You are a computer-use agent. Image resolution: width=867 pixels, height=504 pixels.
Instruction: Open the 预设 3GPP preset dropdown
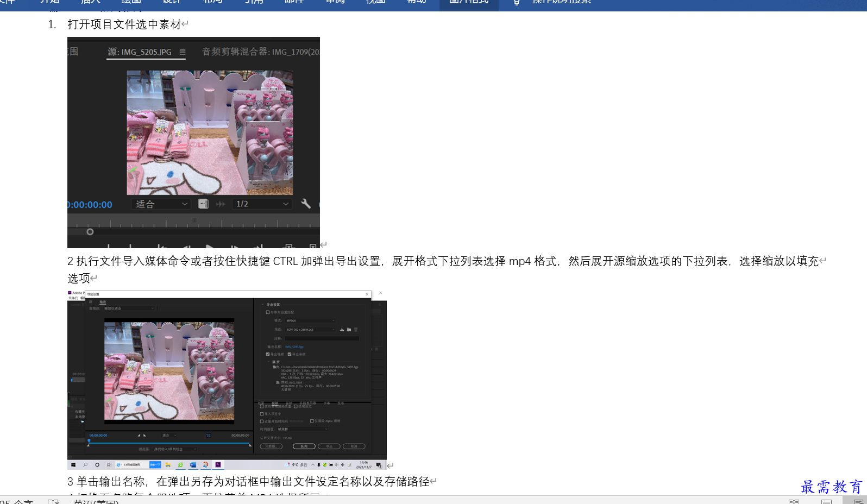(310, 330)
